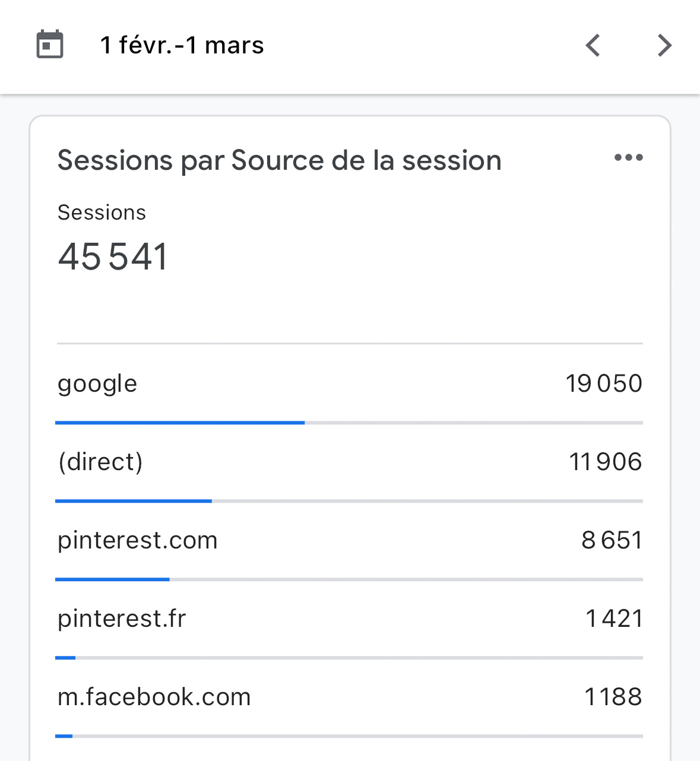
Task: Go to the next date range
Action: click(x=664, y=45)
